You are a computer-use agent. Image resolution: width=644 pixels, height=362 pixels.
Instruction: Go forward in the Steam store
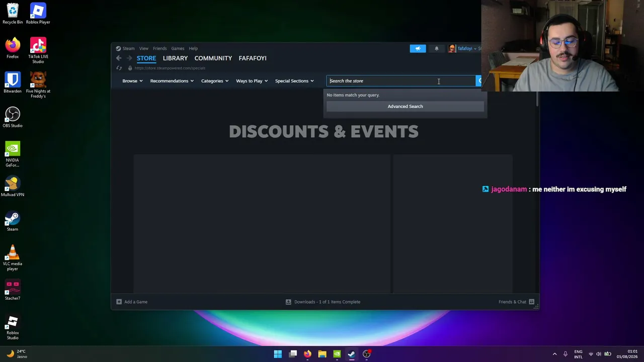click(129, 58)
